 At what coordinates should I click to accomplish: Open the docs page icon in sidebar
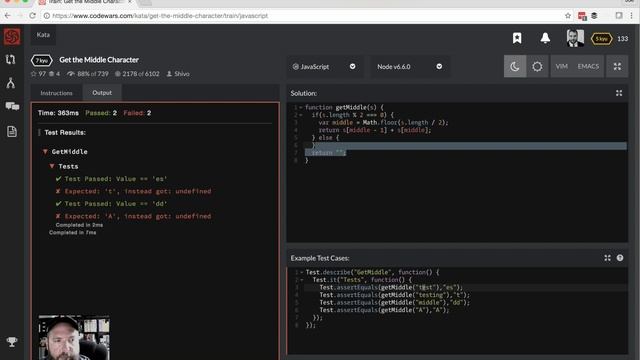click(x=12, y=131)
